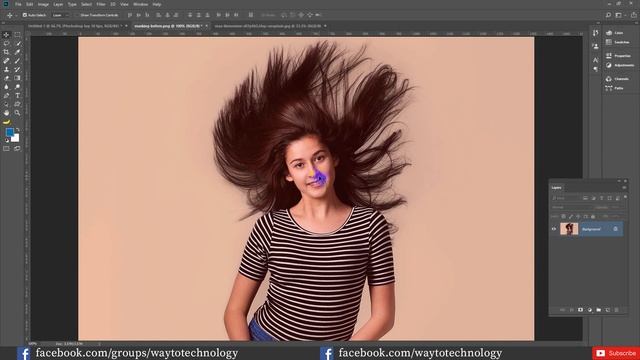Reset default foreground/background colors icon
This screenshot has height=360, width=640.
(x=7, y=140)
